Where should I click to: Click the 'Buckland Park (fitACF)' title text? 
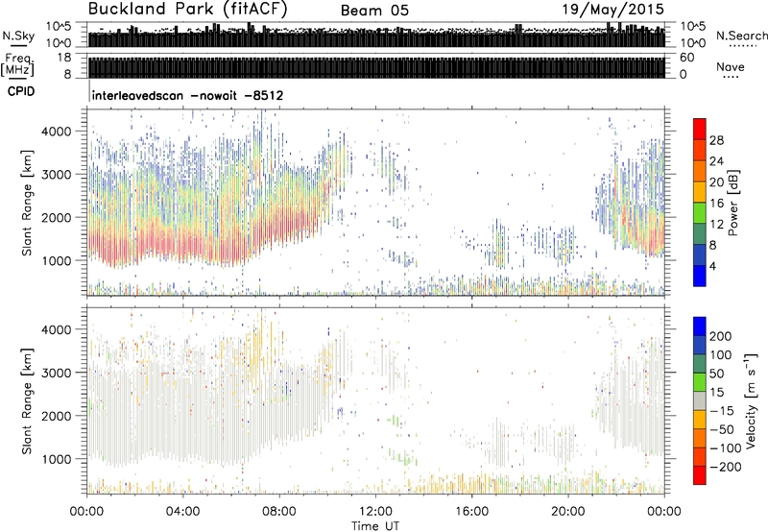(x=187, y=10)
